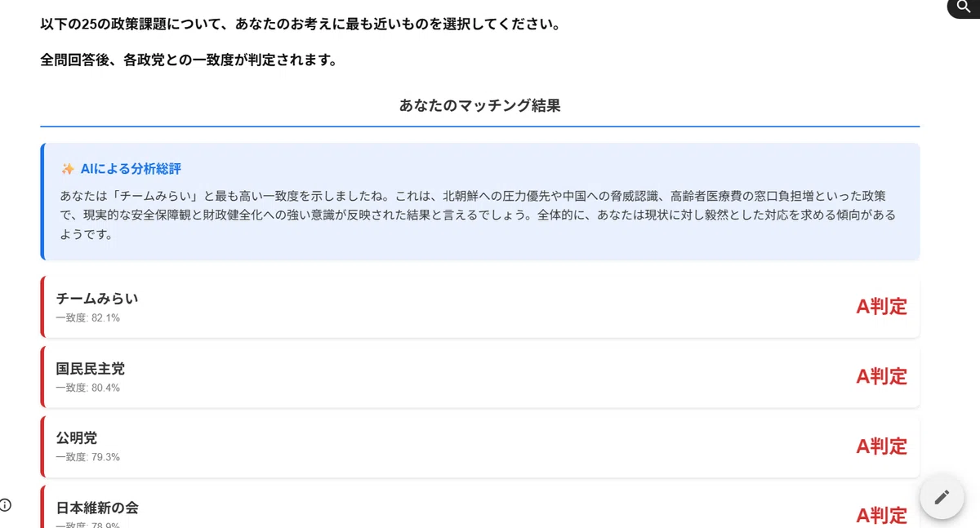Screen dimensions: 980x528
Task: Click the A判定 label for 国民民主党
Action: pos(881,376)
